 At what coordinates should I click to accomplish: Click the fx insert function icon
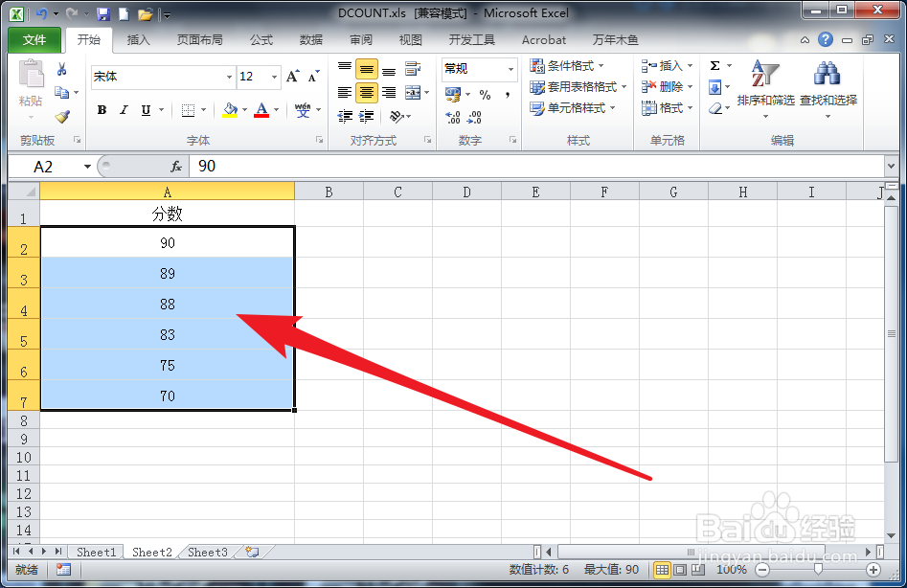pyautogui.click(x=176, y=167)
